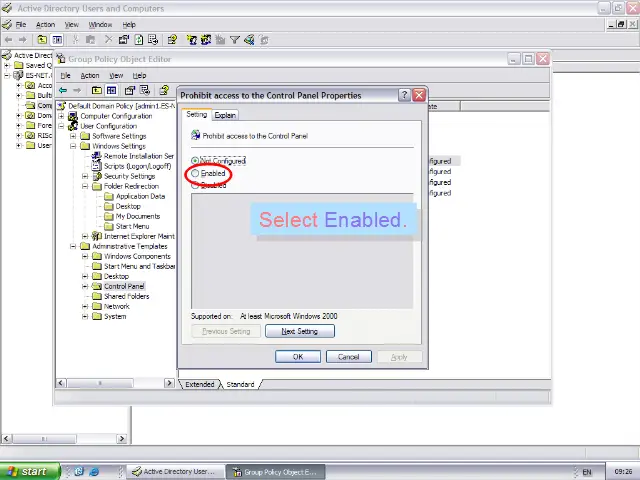Click Find objects icon in Active Directory toolbar
The width and height of the screenshot is (640, 480).
(249, 40)
